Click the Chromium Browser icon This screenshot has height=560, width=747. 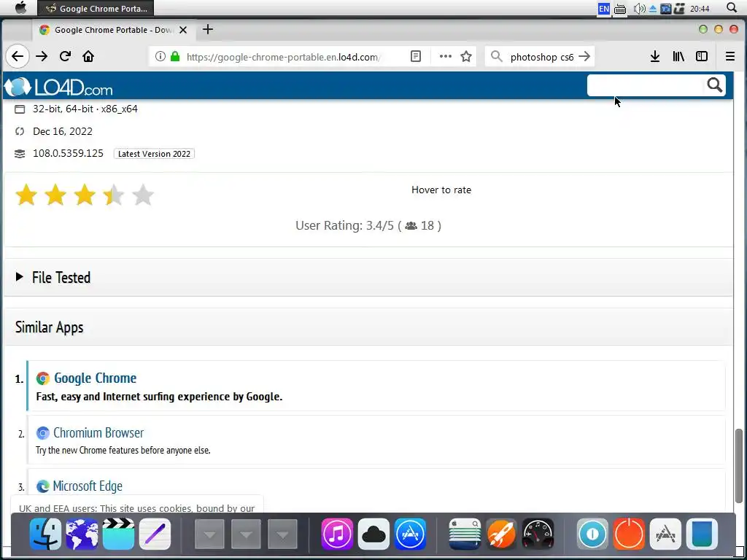pyautogui.click(x=43, y=433)
